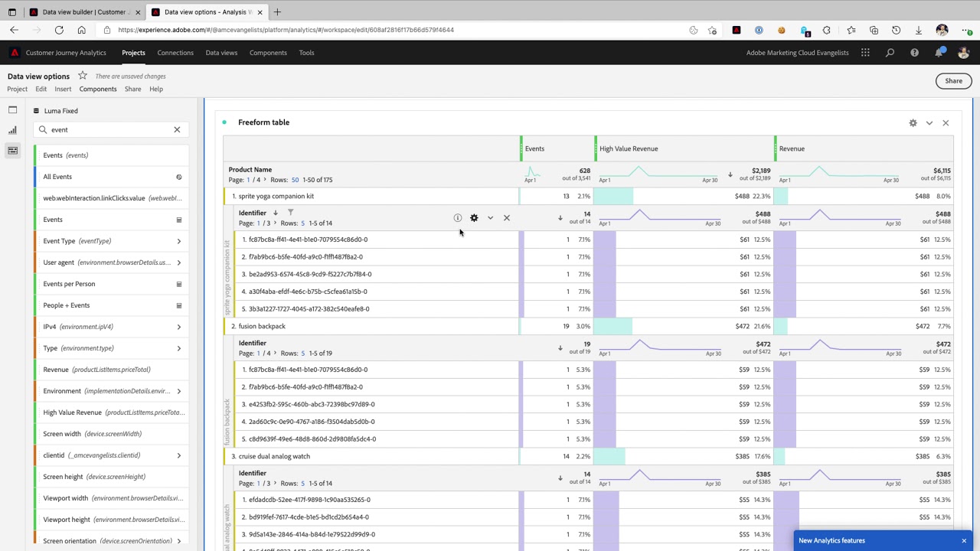980x551 pixels.
Task: Open the Components menu under title
Action: tap(98, 89)
